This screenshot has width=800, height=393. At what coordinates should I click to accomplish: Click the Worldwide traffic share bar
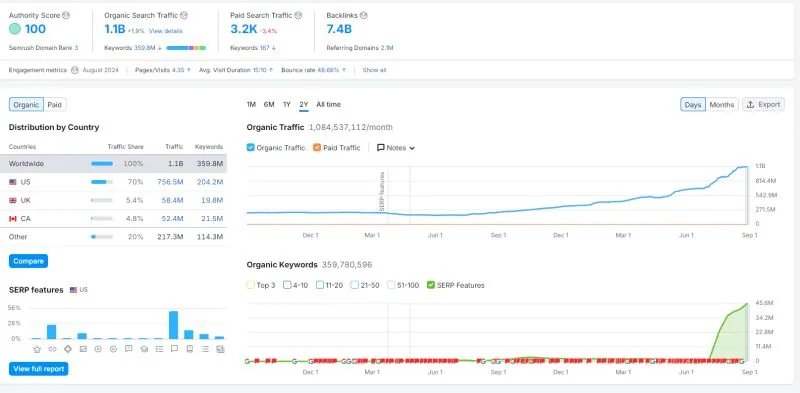tap(102, 164)
